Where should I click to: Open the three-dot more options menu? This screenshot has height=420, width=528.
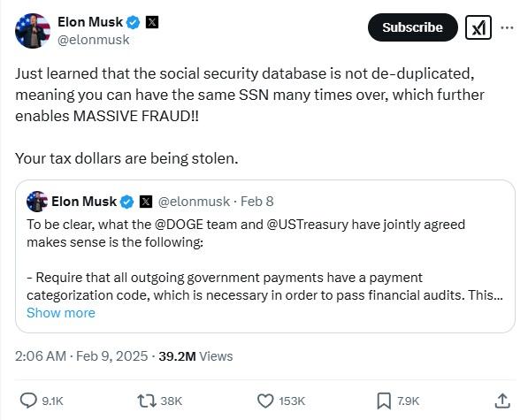[x=507, y=27]
